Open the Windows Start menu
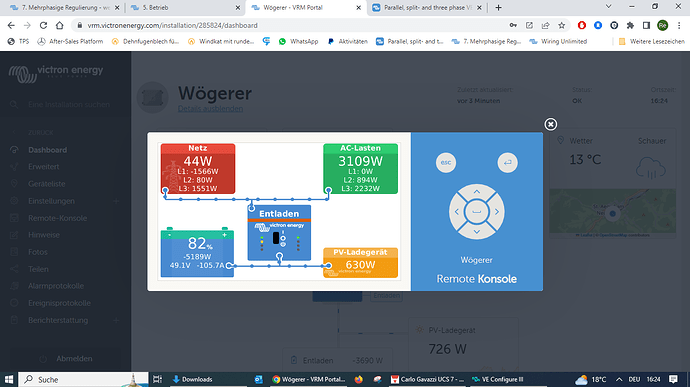This screenshot has height=387, width=690. click(x=9, y=379)
